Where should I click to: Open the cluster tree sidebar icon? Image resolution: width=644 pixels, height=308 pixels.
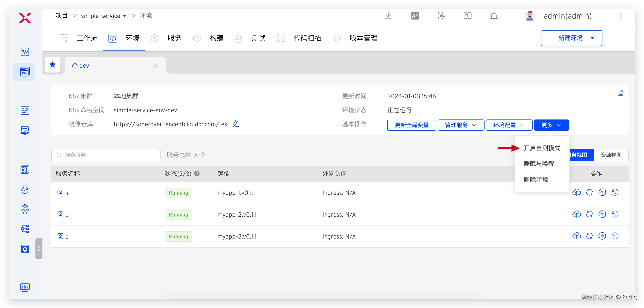click(x=25, y=229)
